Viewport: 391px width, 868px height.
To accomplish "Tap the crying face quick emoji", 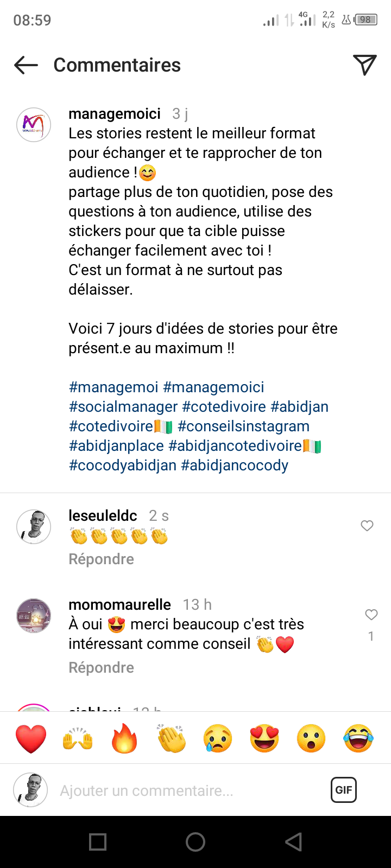I will (218, 738).
